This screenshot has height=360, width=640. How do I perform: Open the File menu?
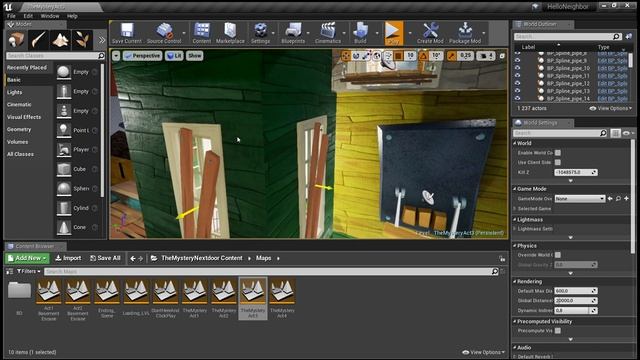click(11, 16)
